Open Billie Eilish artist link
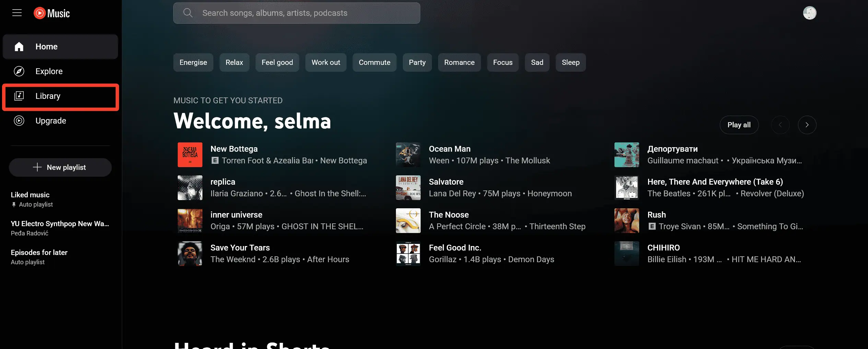 click(x=667, y=259)
